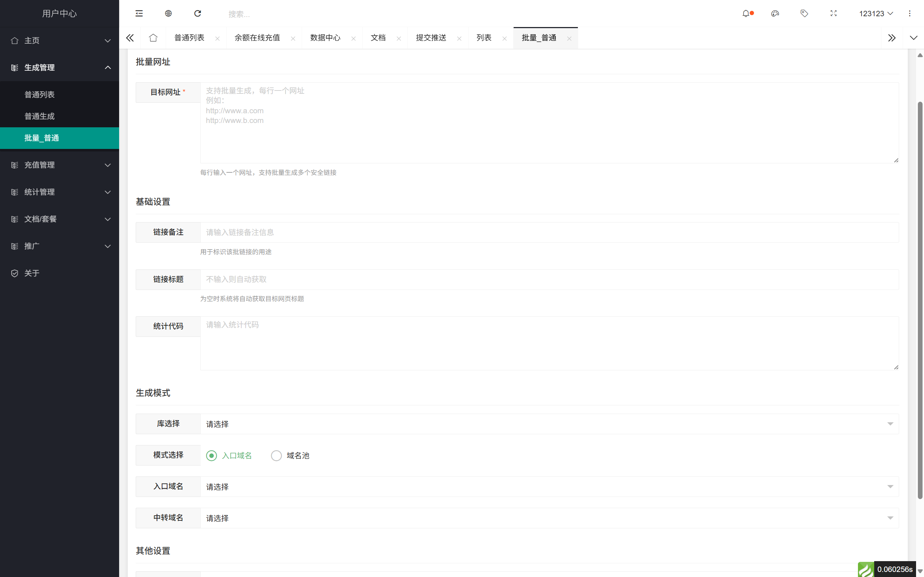Click the home icon in the tab bar
Image resolution: width=924 pixels, height=577 pixels.
(x=153, y=38)
